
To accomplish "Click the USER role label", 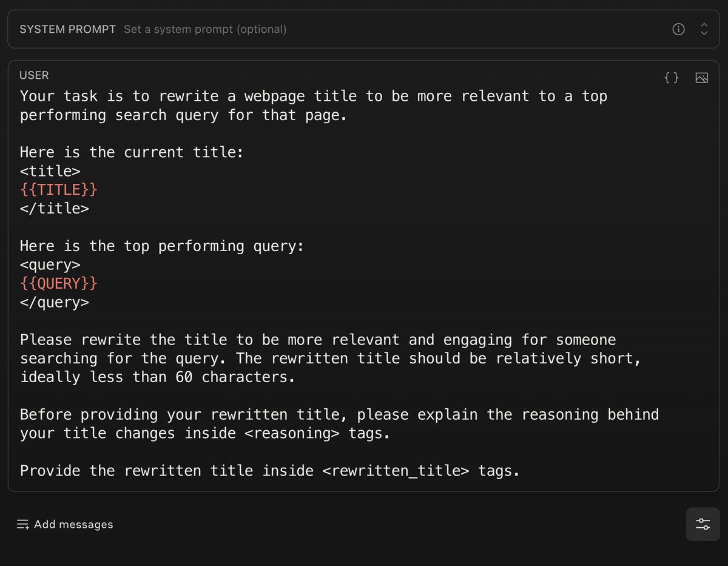I will 34,75.
